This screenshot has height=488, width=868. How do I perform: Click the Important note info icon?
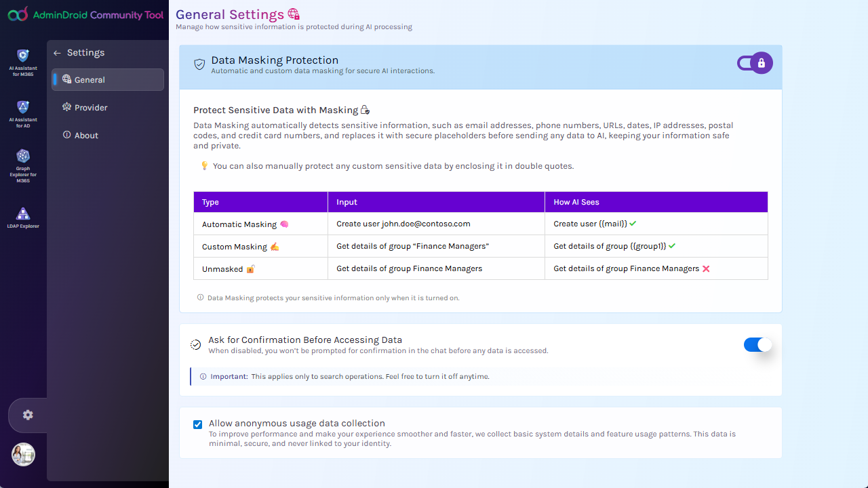point(203,376)
